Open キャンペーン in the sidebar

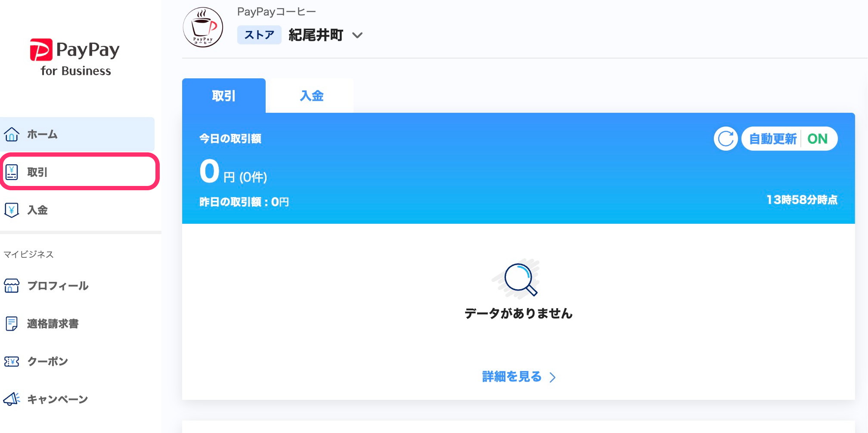[x=77, y=399]
